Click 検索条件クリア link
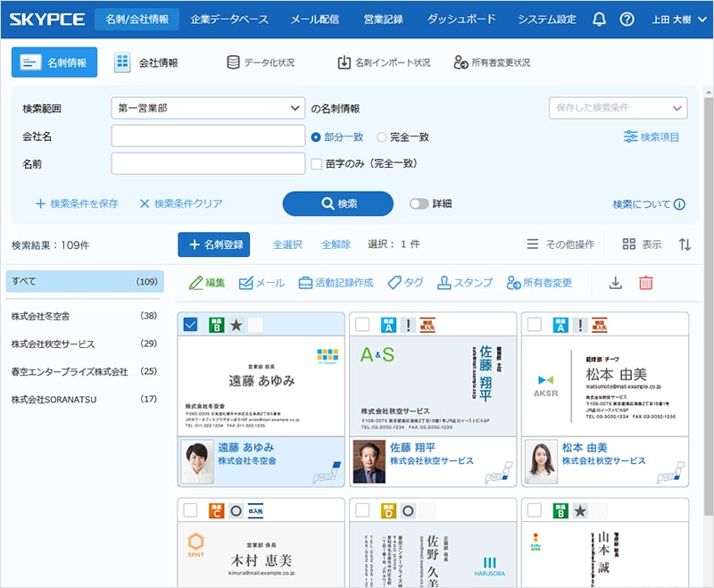Screen dimensions: 714x588 pyautogui.click(x=181, y=203)
